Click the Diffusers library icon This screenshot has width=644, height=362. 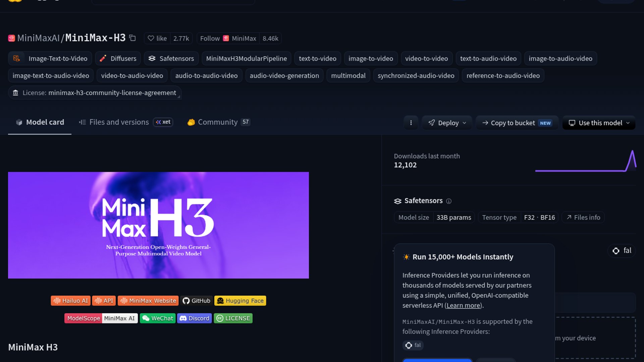pyautogui.click(x=103, y=58)
